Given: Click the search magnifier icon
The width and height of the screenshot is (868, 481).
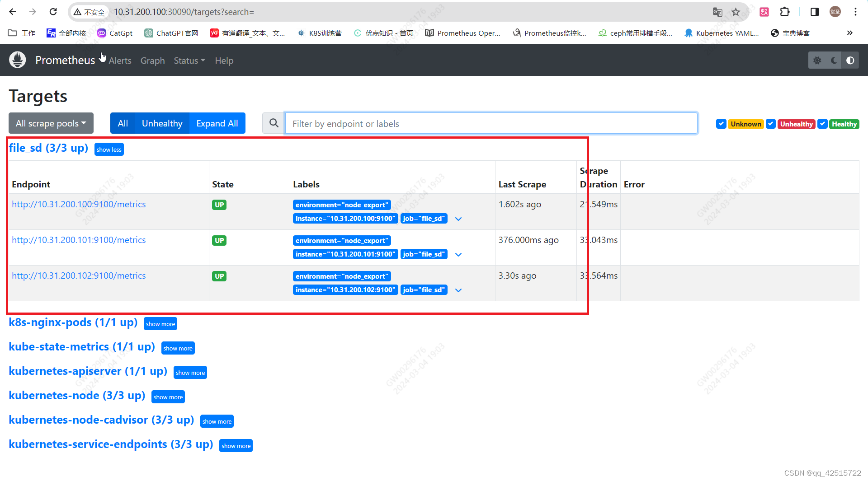Looking at the screenshot, I should (274, 123).
